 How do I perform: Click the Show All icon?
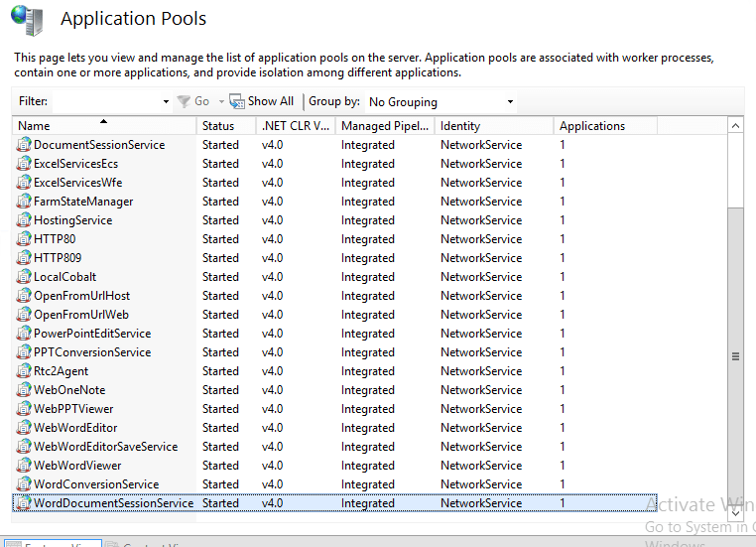point(237,101)
